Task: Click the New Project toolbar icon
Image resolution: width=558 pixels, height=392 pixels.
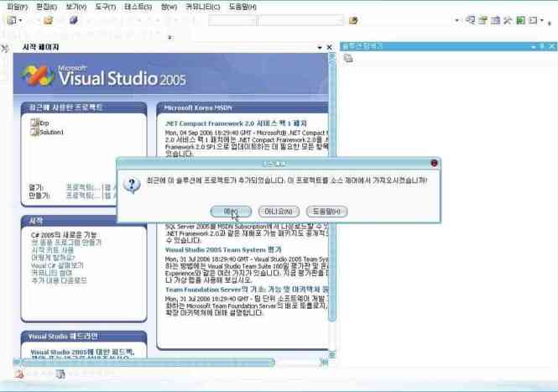Action: coord(12,20)
